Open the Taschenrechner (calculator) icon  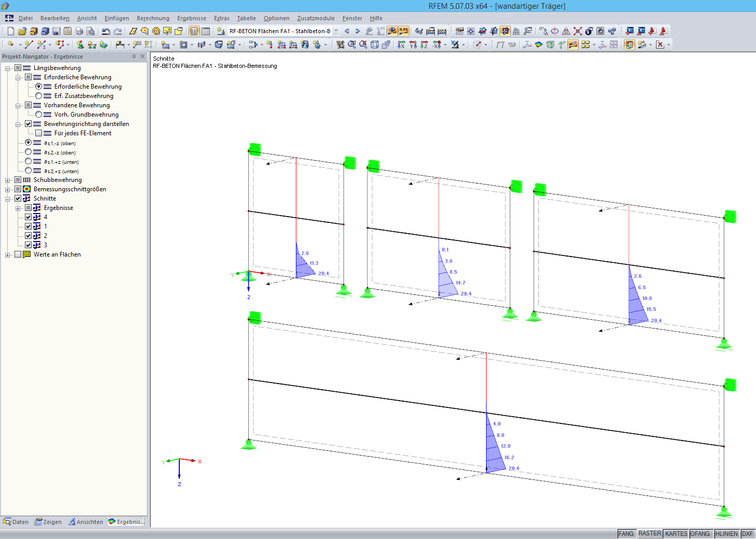point(441,31)
